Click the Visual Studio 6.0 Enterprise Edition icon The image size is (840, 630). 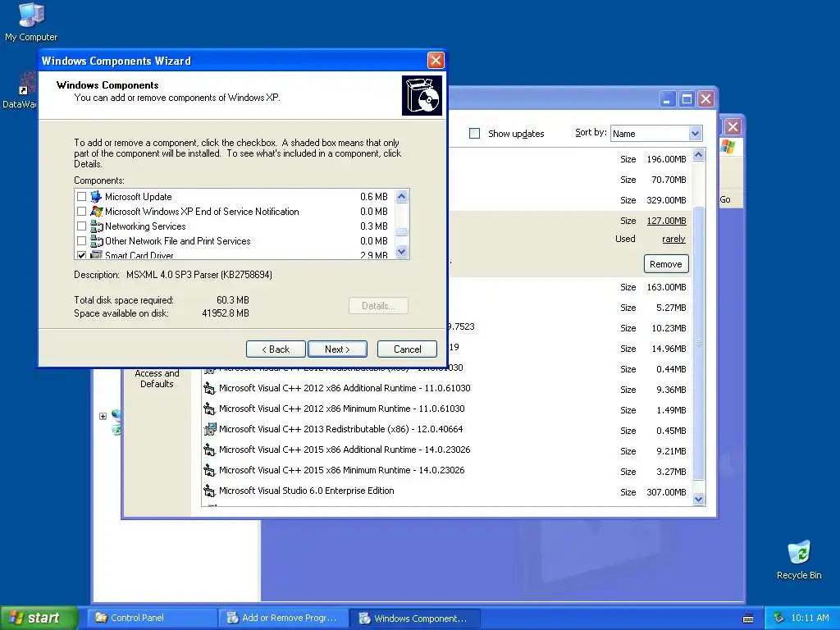point(209,491)
